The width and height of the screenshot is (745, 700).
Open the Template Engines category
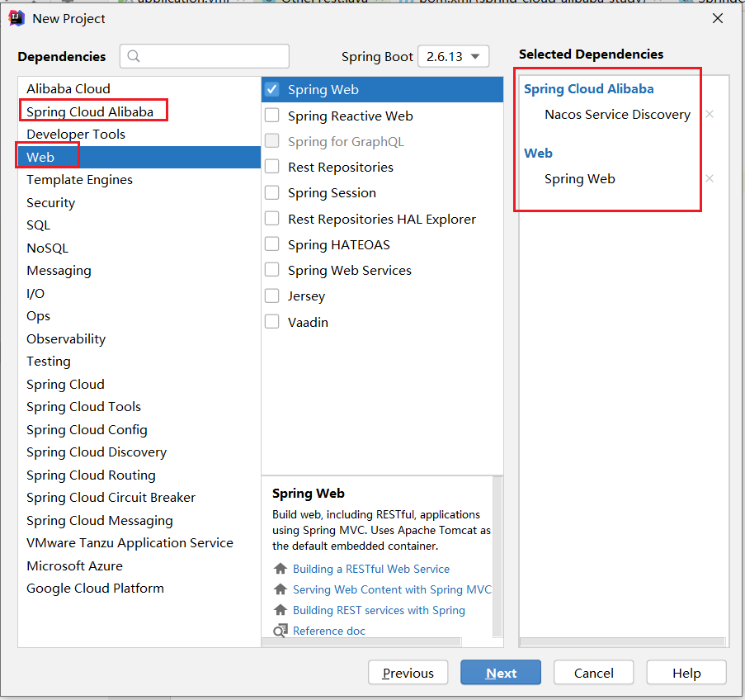point(139,180)
